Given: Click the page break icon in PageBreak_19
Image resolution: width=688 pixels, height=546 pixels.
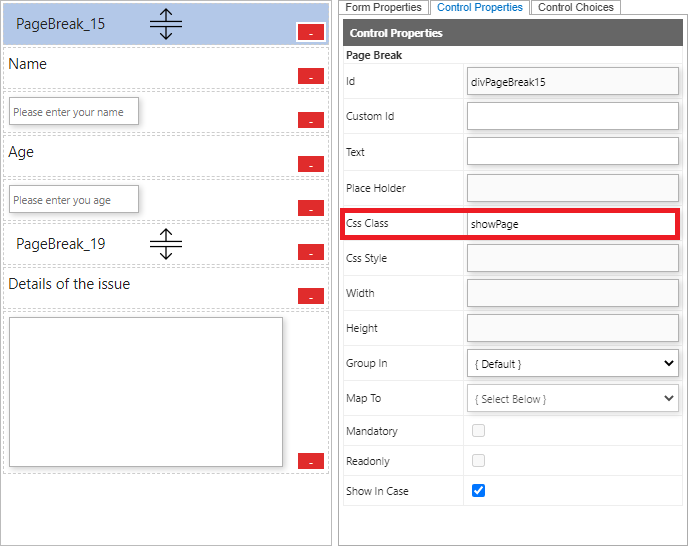Looking at the screenshot, I should pyautogui.click(x=166, y=244).
